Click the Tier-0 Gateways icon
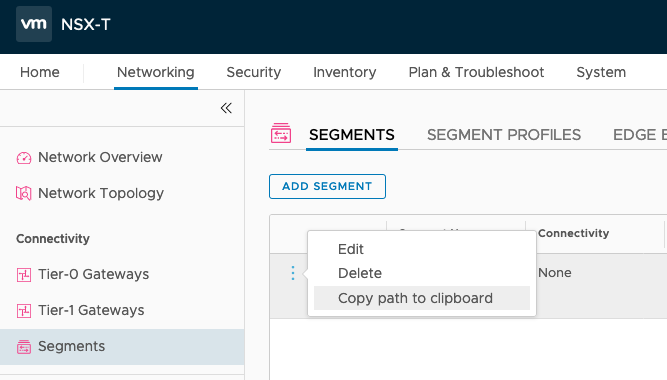 (x=24, y=275)
